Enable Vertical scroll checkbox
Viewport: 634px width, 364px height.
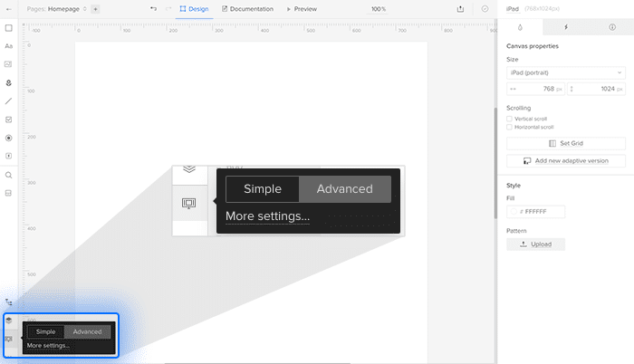click(509, 119)
